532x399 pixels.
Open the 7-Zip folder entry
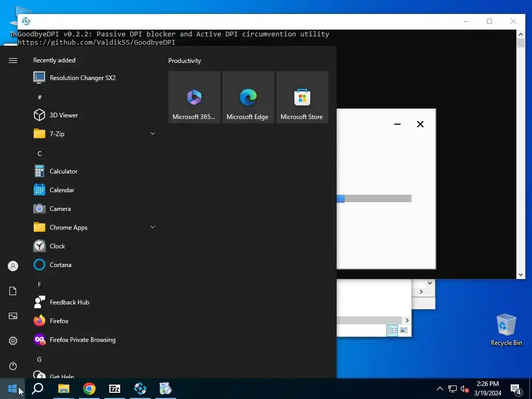point(95,134)
